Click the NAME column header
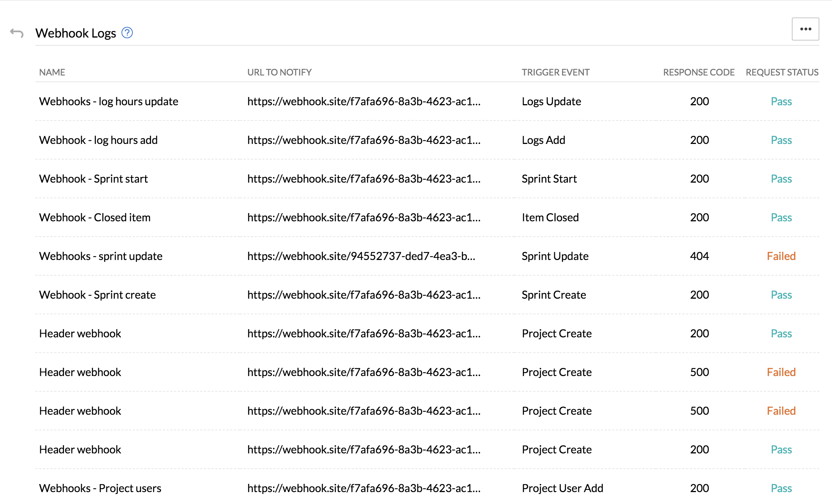 [x=52, y=72]
